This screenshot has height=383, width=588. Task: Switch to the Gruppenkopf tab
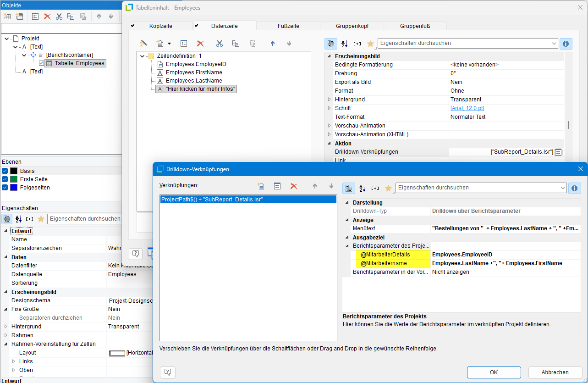[352, 26]
